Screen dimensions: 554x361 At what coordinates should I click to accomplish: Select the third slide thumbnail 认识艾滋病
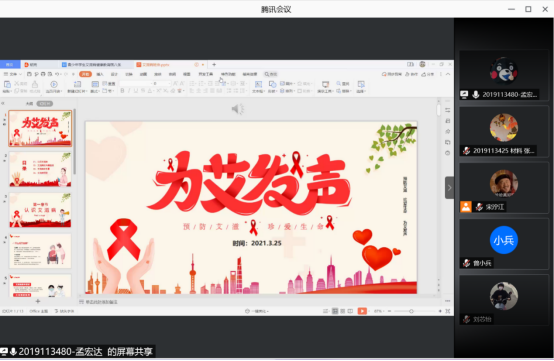(x=40, y=210)
